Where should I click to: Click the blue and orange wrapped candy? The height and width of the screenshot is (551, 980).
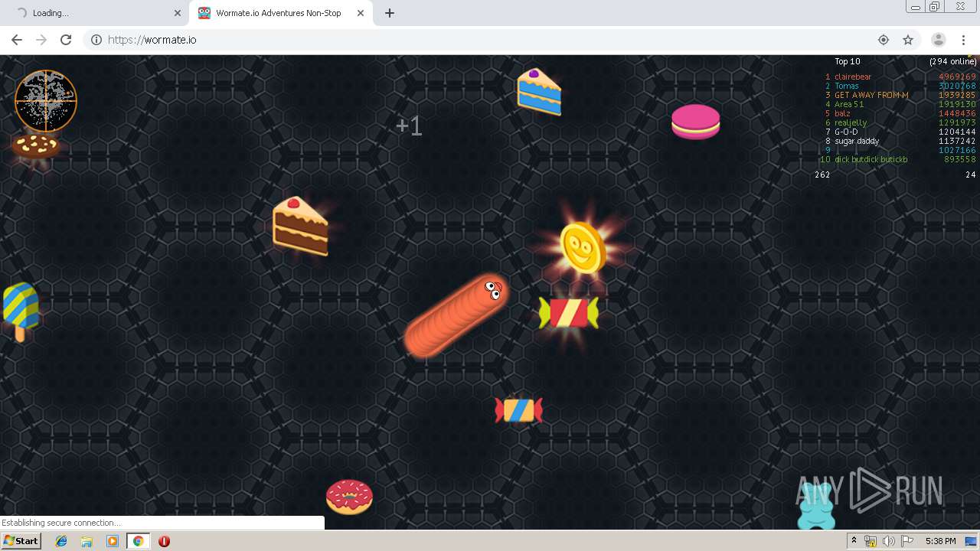click(x=518, y=410)
